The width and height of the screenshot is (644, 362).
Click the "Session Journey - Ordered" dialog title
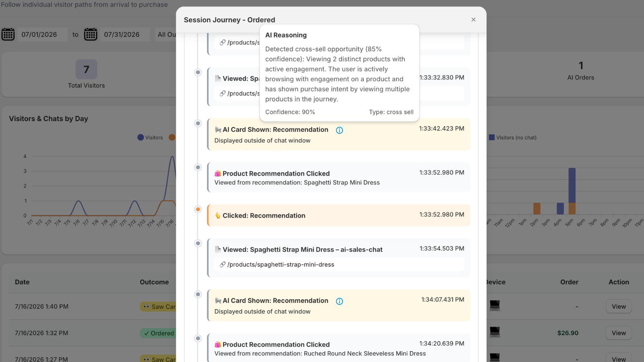[229, 20]
